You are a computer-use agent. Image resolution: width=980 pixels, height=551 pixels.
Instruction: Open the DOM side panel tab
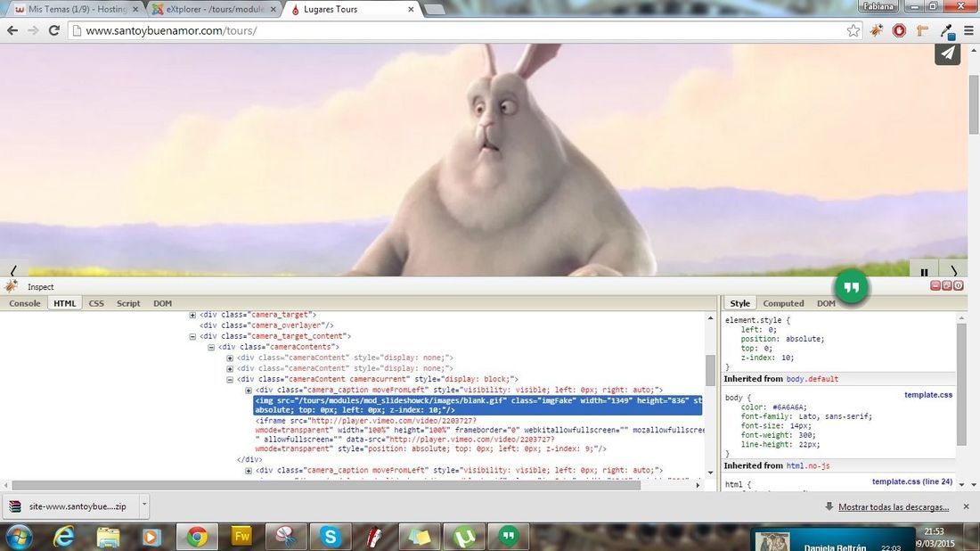pyautogui.click(x=826, y=303)
